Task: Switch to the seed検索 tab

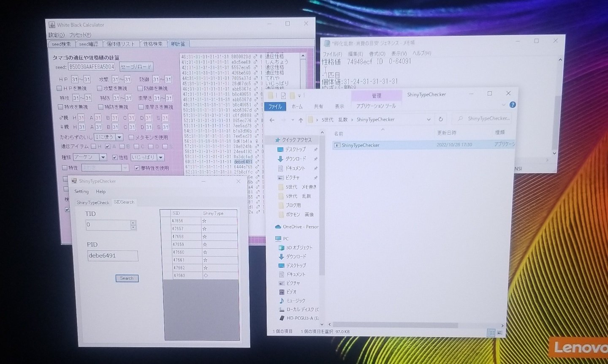Action: [62, 44]
